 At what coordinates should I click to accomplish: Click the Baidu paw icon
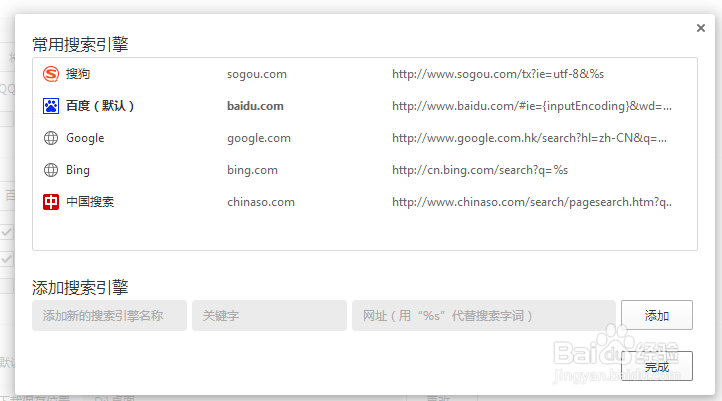(x=51, y=106)
